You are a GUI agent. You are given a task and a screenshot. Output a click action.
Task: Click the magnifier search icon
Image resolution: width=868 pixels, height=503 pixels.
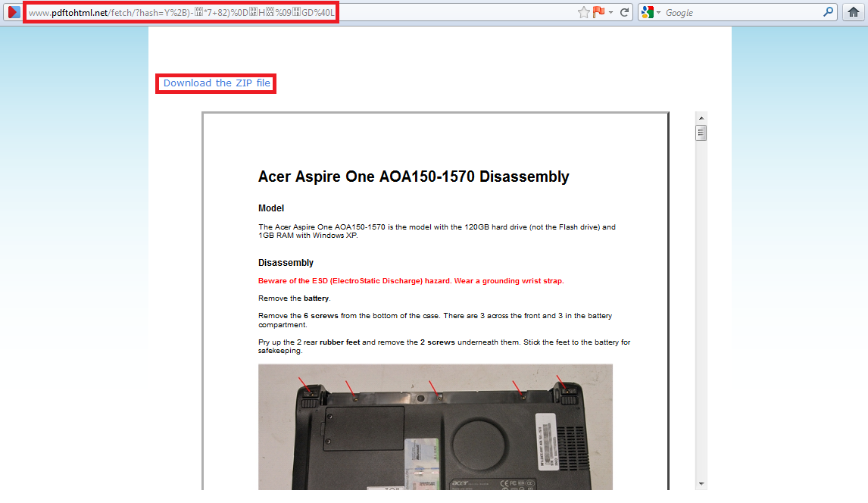pyautogui.click(x=828, y=11)
